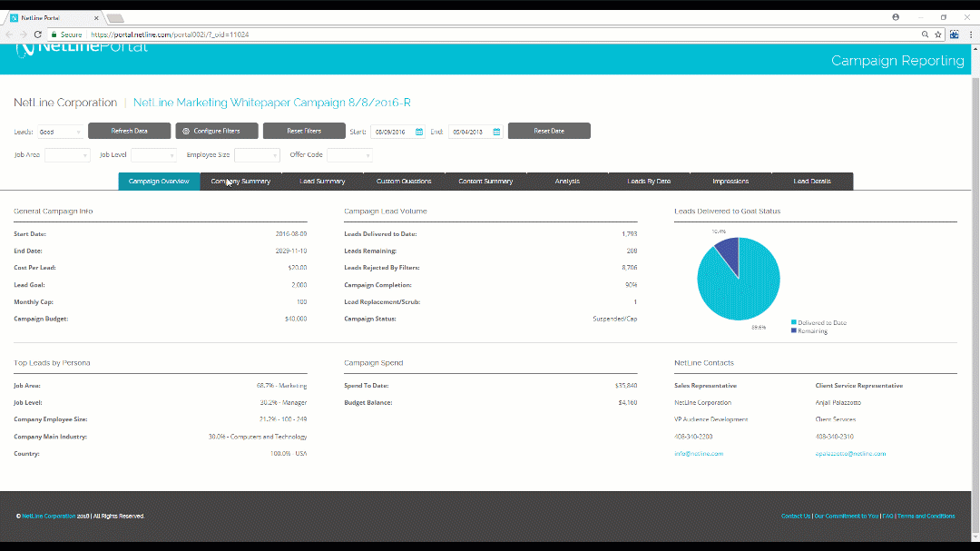Click the Spend To Date value $35,840
980x551 pixels.
tap(626, 386)
